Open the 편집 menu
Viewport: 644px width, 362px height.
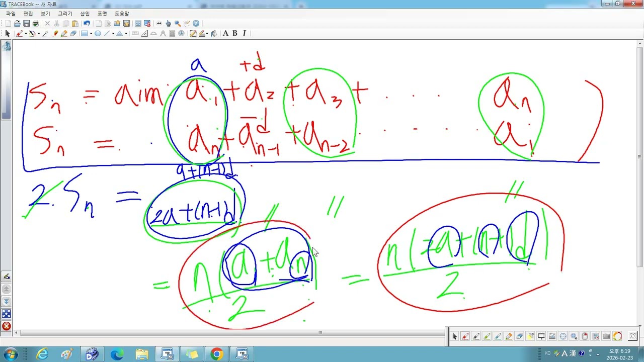(28, 14)
